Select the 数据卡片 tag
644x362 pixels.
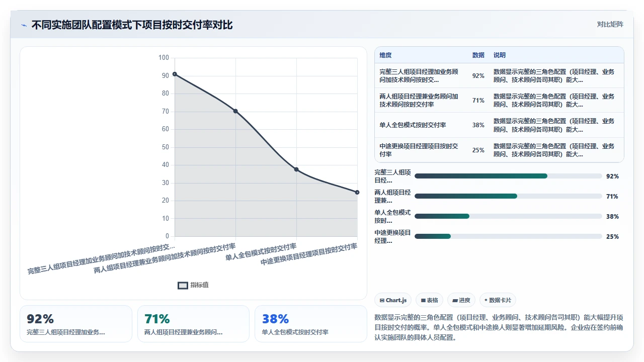498,300
